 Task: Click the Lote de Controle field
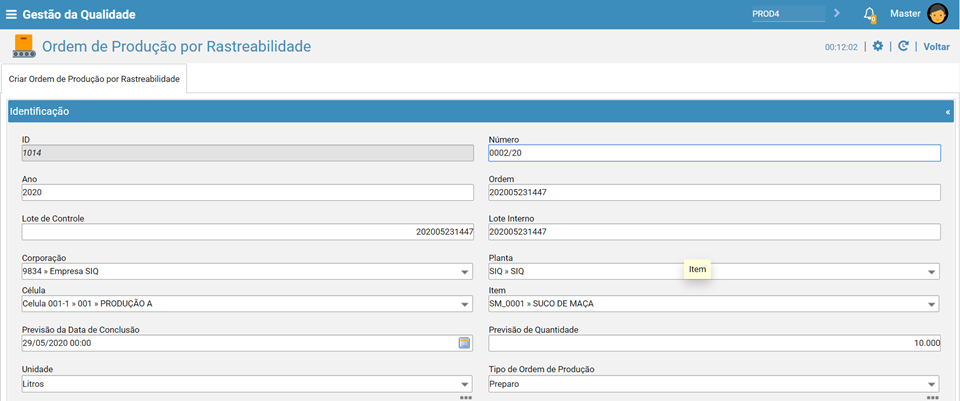coord(247,232)
